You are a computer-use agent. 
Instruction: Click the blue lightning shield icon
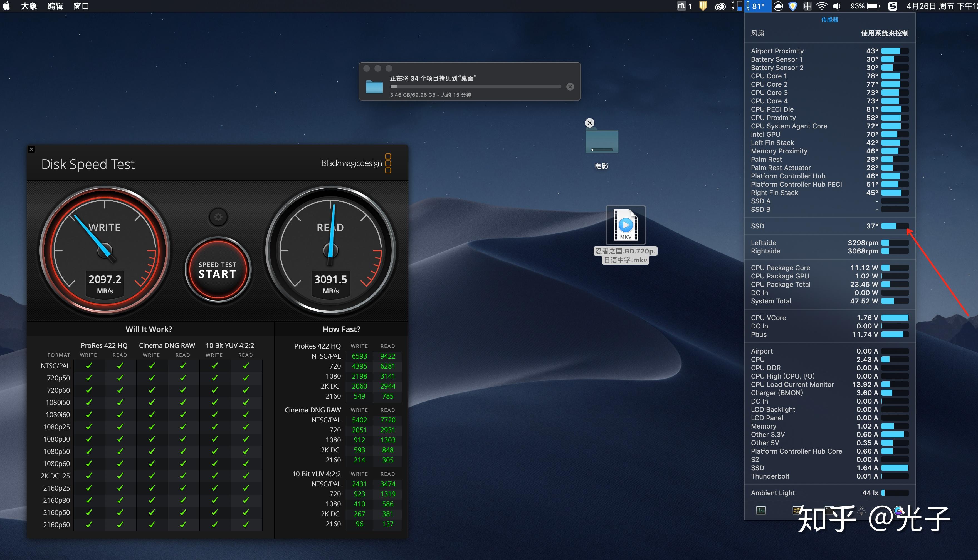(x=792, y=6)
